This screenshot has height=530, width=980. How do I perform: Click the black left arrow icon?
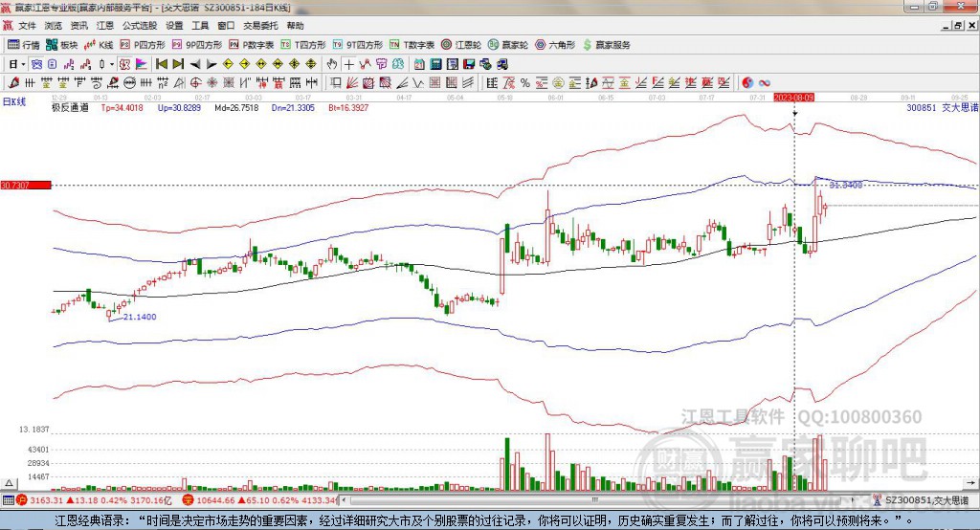click(x=195, y=64)
